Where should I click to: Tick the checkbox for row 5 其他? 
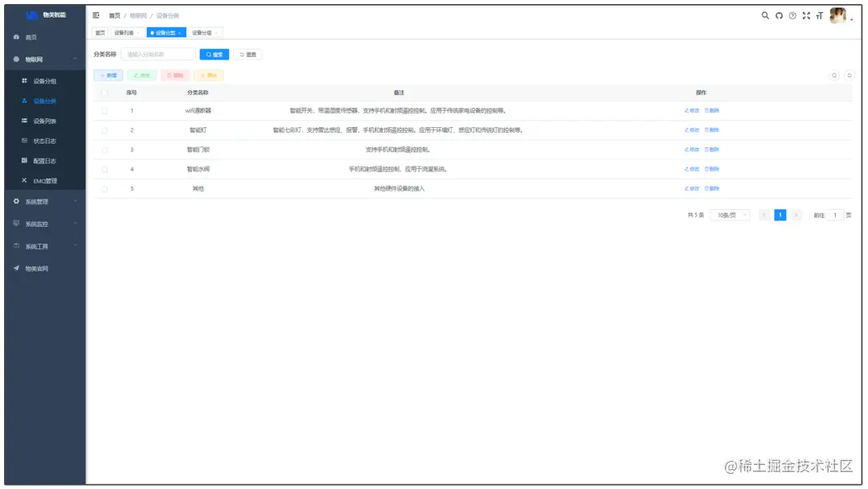(x=104, y=189)
